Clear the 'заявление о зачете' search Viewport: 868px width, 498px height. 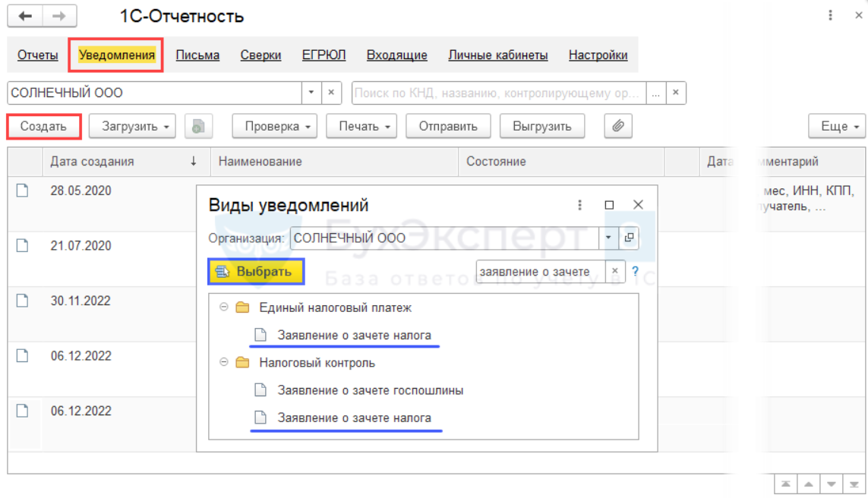tap(614, 271)
